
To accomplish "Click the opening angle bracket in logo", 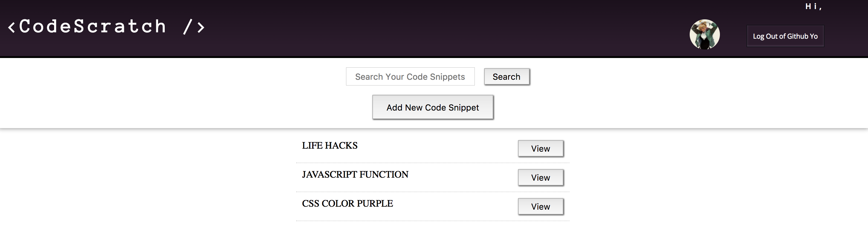I will pos(11,27).
